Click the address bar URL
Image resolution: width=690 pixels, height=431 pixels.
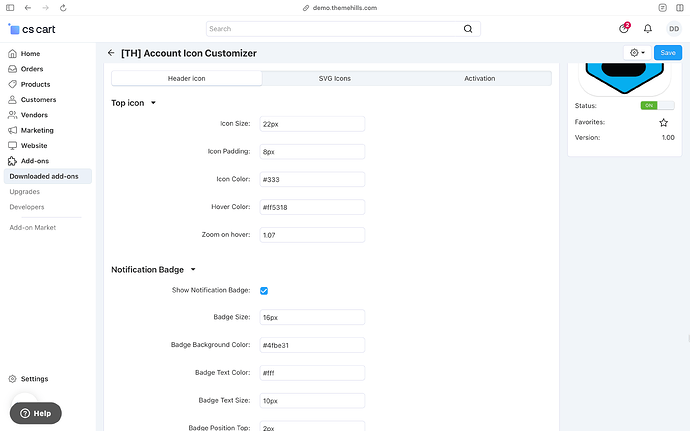[x=345, y=8]
